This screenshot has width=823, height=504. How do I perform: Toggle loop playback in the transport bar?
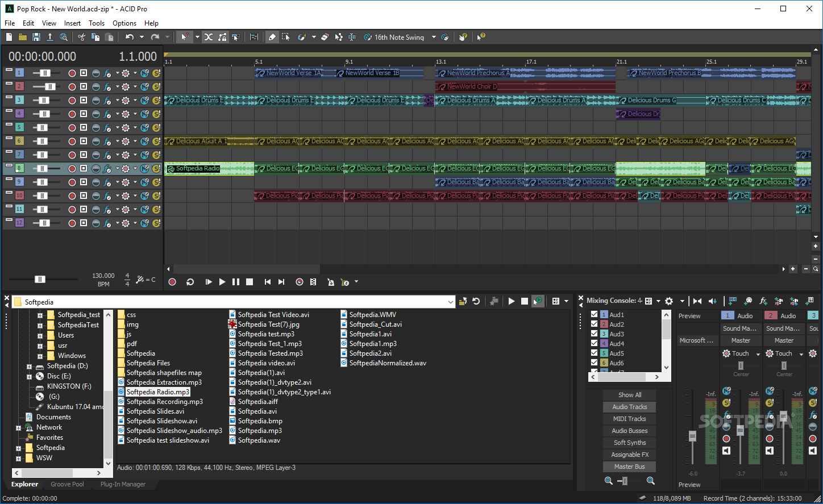[190, 282]
